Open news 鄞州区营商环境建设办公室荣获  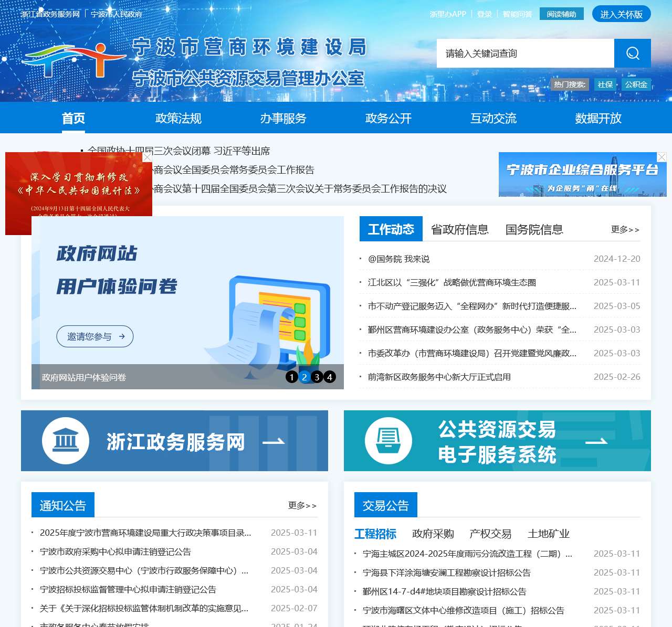[x=472, y=330]
